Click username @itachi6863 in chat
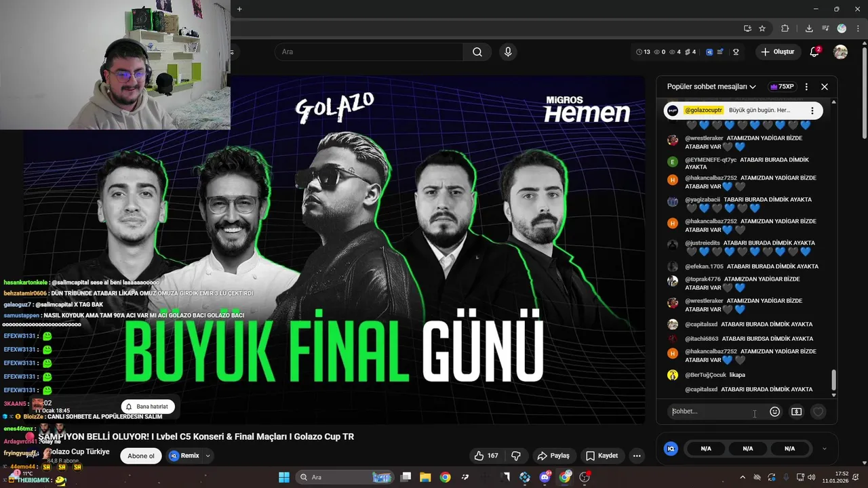The width and height of the screenshot is (868, 488). pos(702,339)
